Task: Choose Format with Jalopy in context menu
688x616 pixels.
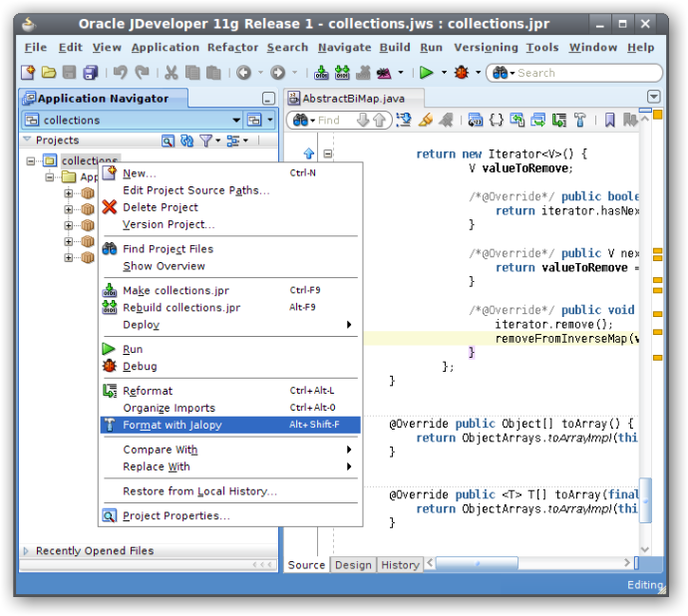Action: 230,425
